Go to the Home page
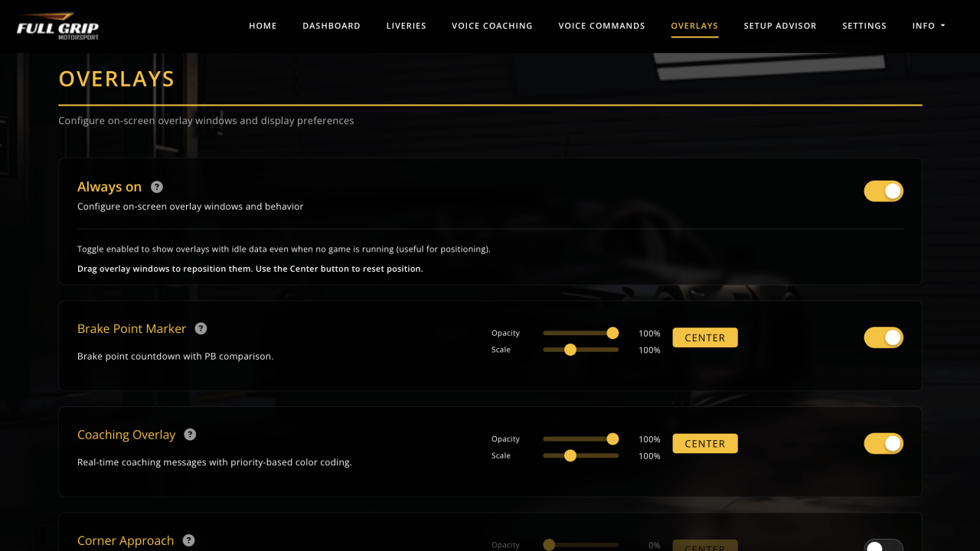The width and height of the screenshot is (980, 551). [x=263, y=26]
